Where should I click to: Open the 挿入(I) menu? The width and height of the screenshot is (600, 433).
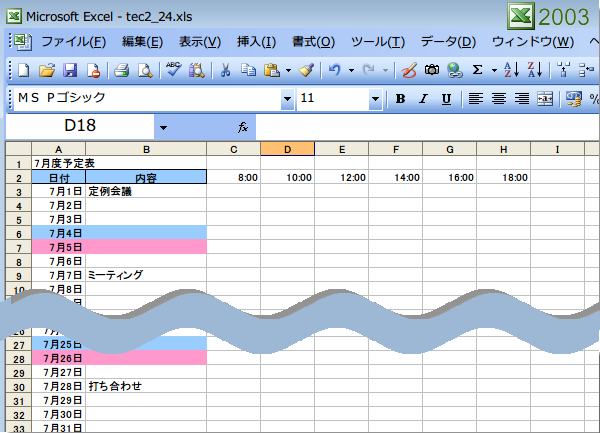[x=256, y=42]
